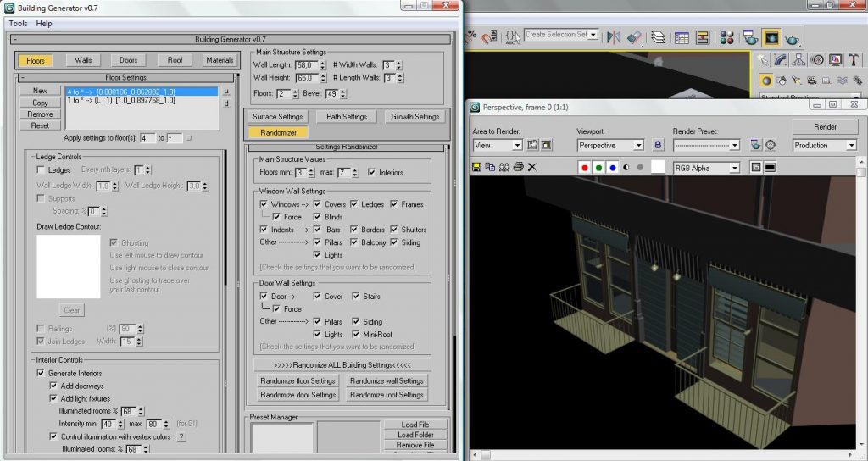Uncheck the Balcony randomizer checkbox
The image size is (868, 461).
point(353,242)
